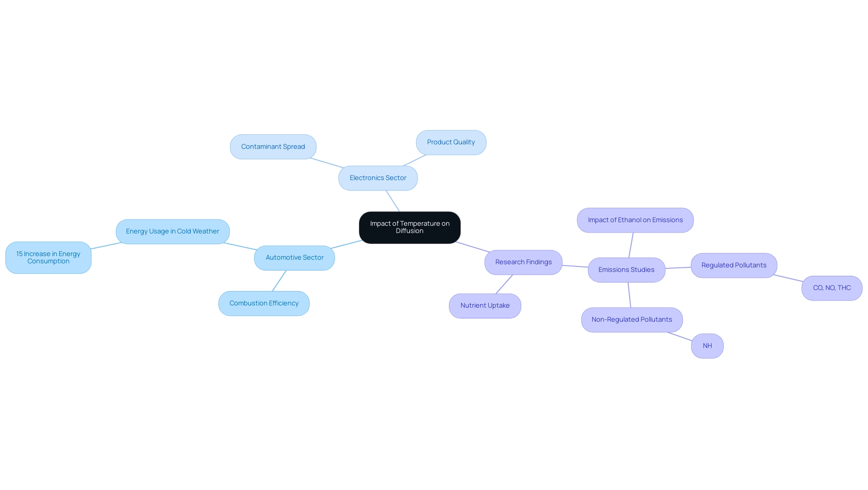Viewport: 868px width, 490px height.
Task: Scroll the mind map canvas area
Action: 434,245
